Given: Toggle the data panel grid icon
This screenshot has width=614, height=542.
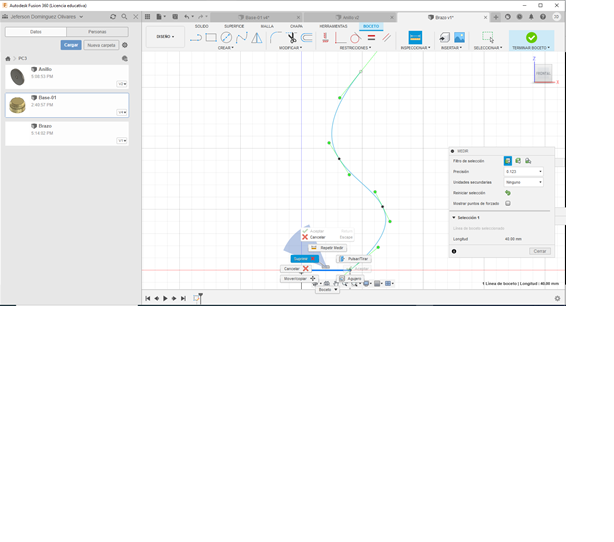Looking at the screenshot, I should (x=147, y=17).
